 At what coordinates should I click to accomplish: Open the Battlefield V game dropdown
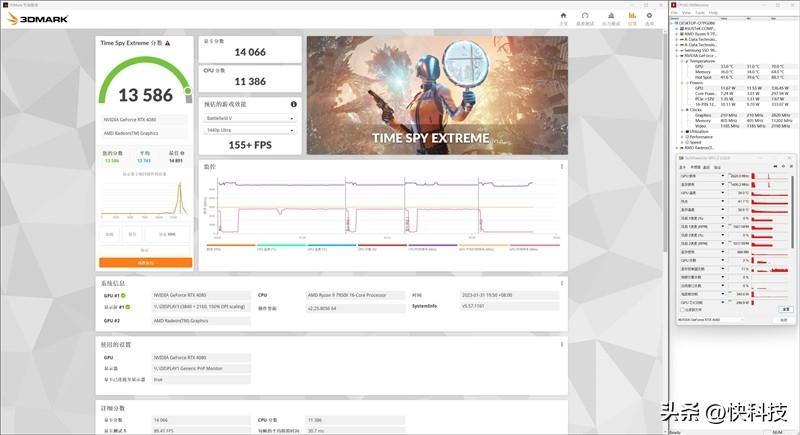click(250, 117)
